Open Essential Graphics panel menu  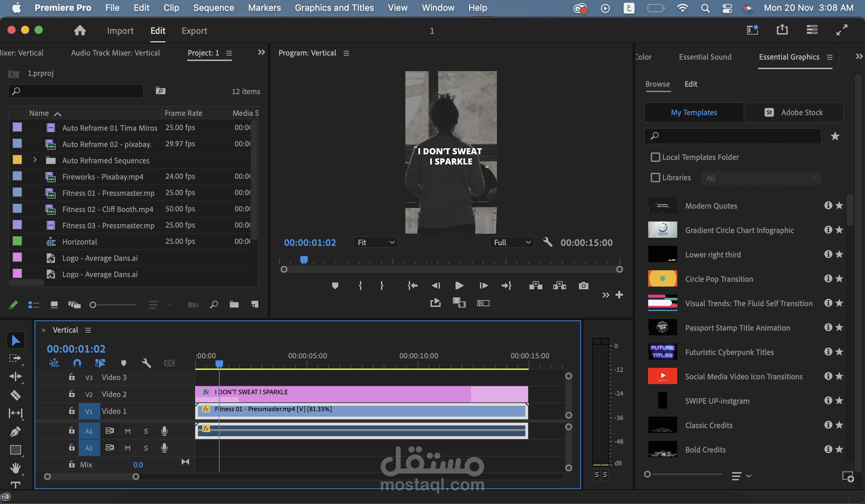830,57
